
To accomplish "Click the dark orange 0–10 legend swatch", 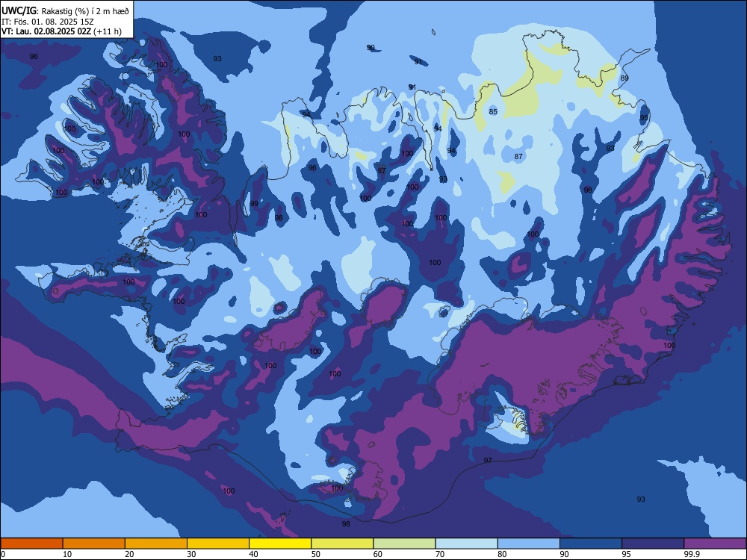I will pos(31,544).
